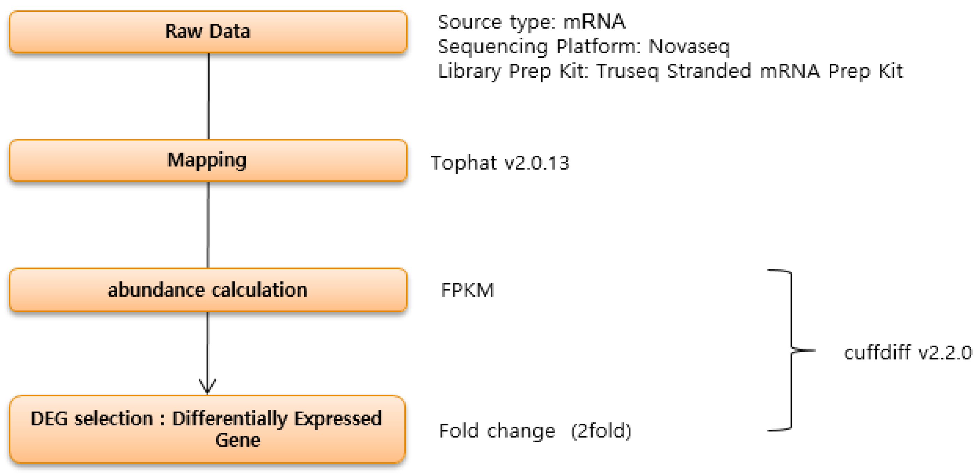Select the cuffdiff v2.2.0 label
980x474 pixels.
(908, 352)
